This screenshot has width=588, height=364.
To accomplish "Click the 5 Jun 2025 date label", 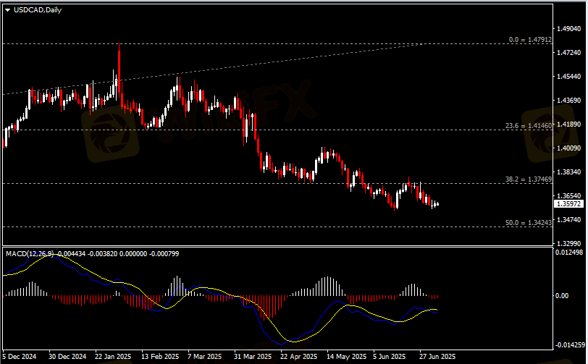I will click(390, 356).
